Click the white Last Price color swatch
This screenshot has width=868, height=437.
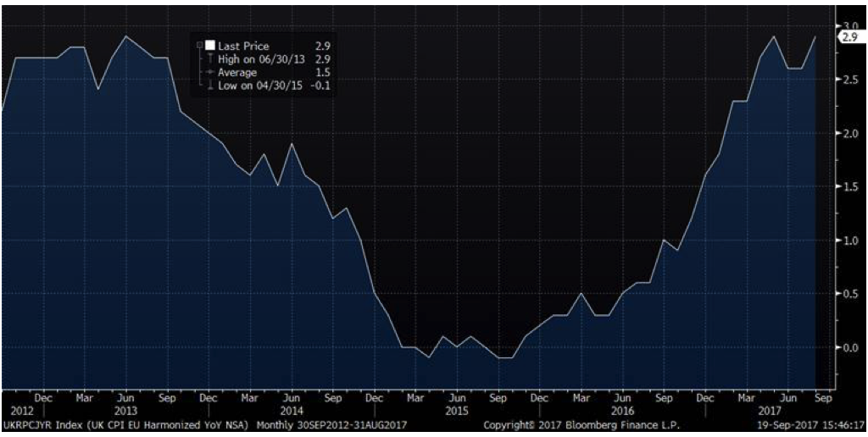tap(209, 46)
